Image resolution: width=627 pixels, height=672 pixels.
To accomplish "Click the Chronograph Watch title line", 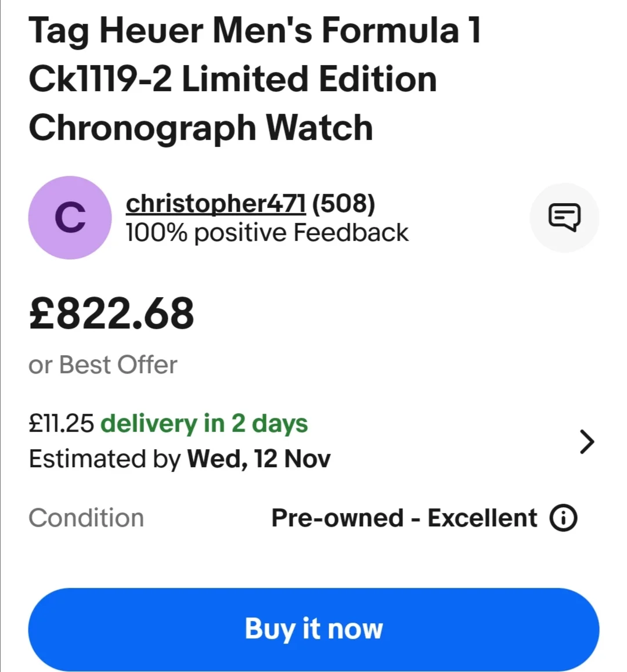I will pyautogui.click(x=200, y=128).
